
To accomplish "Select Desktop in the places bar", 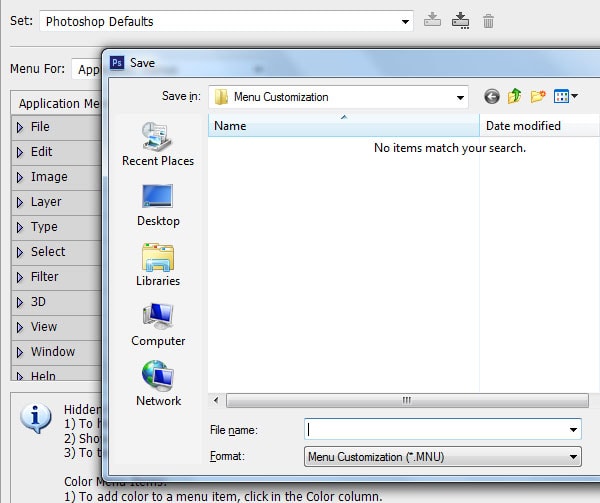I will point(158,205).
